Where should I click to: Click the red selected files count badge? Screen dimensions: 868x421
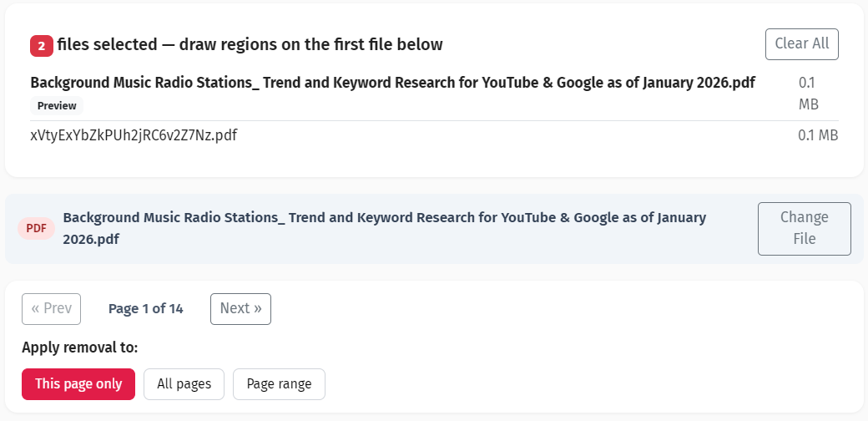[x=42, y=45]
